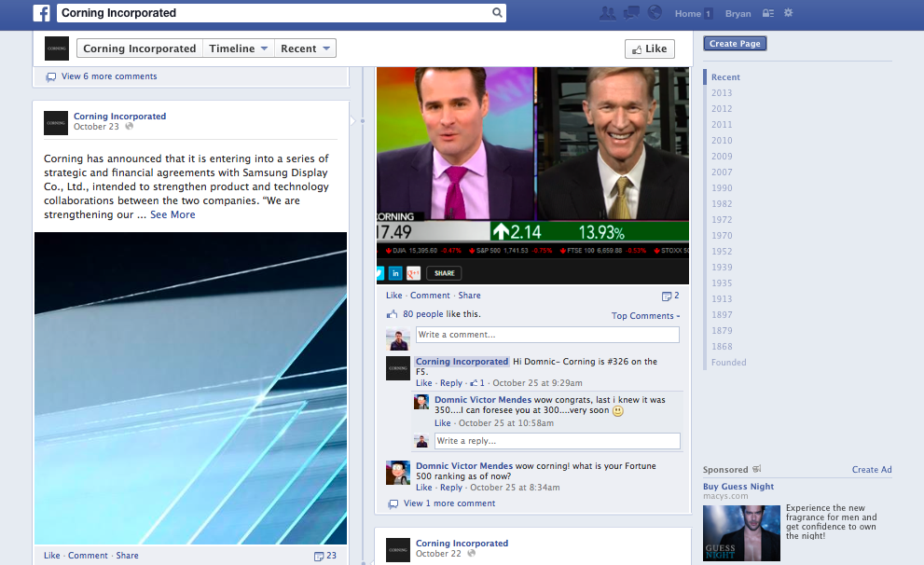Click the Google+ icon on video
This screenshot has width=924, height=565.
click(x=413, y=273)
